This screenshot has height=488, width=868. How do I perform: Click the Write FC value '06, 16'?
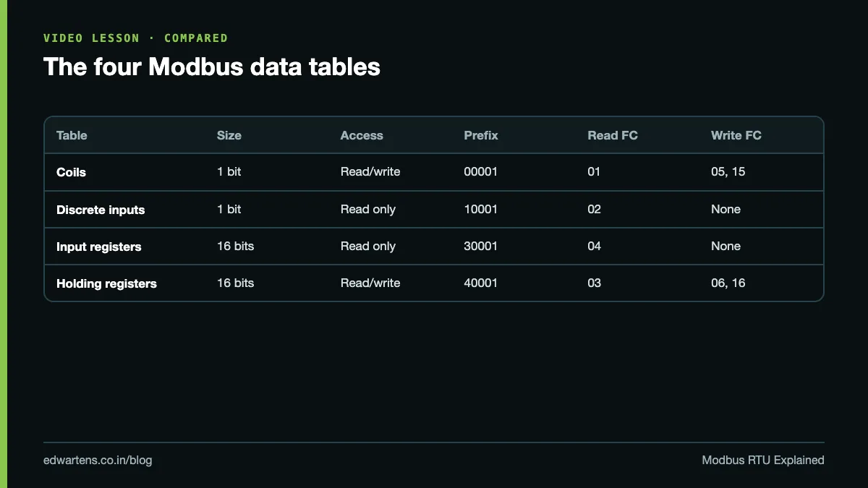[728, 283]
